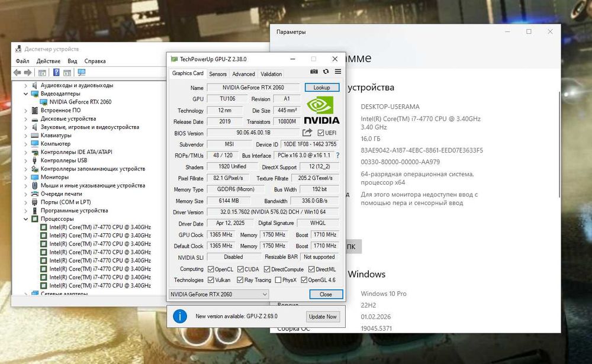Select the Очереди печати tree item
This screenshot has height=364, width=592.
(x=61, y=194)
